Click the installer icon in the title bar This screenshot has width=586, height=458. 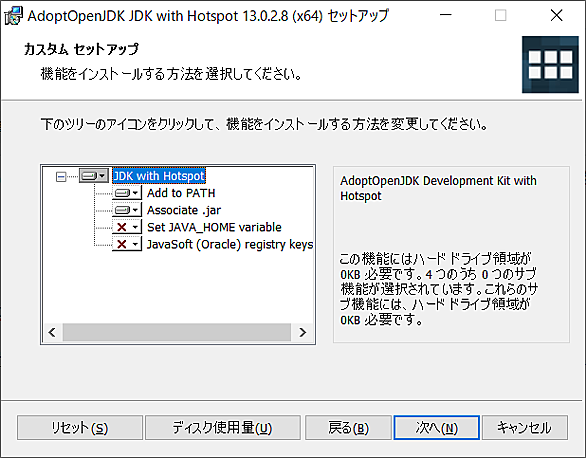[x=13, y=16]
